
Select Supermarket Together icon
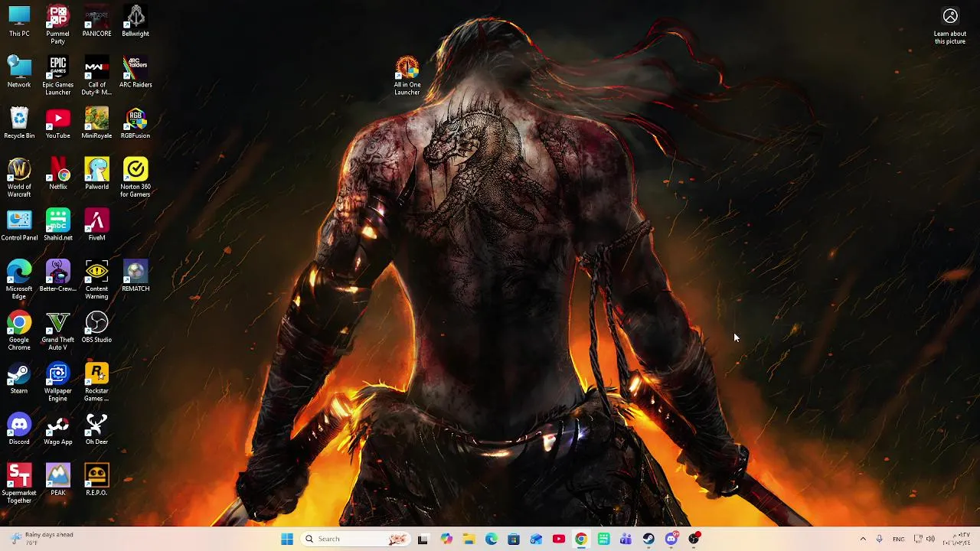point(19,484)
